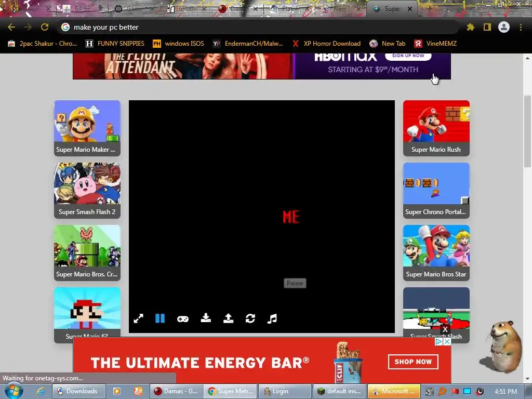Open the media player taskbar icon

tap(117, 391)
